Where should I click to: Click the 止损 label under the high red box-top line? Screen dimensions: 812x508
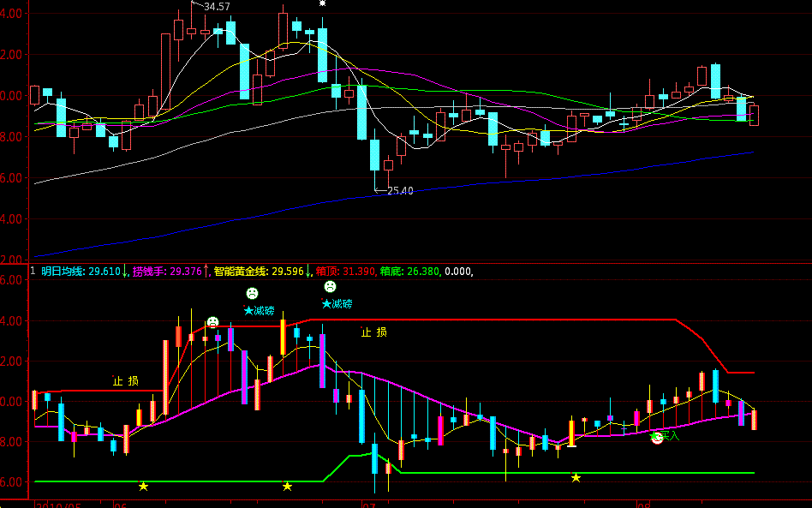pos(374,332)
